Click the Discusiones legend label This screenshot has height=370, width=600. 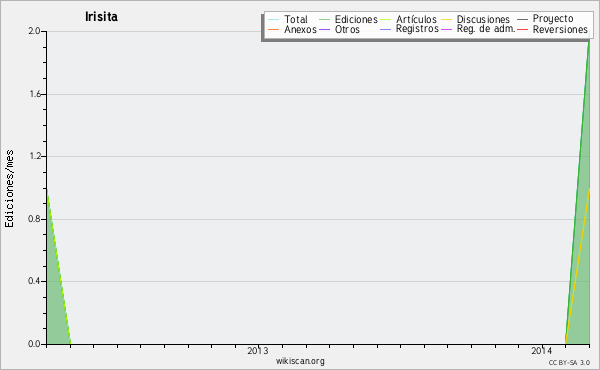click(483, 19)
